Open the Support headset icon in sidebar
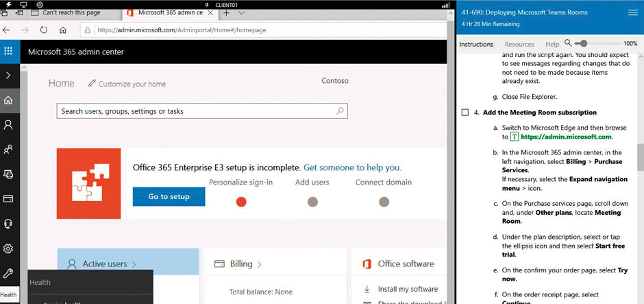 pyautogui.click(x=8, y=224)
